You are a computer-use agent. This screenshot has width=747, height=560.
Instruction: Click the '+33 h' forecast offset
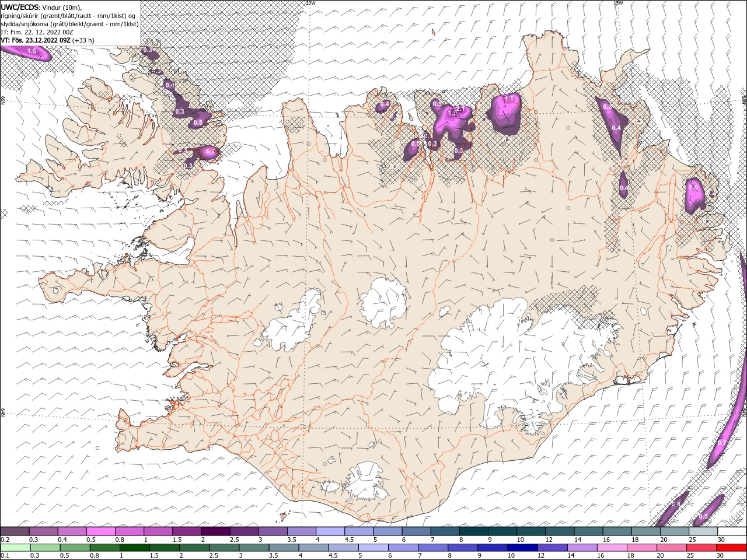pyautogui.click(x=83, y=40)
